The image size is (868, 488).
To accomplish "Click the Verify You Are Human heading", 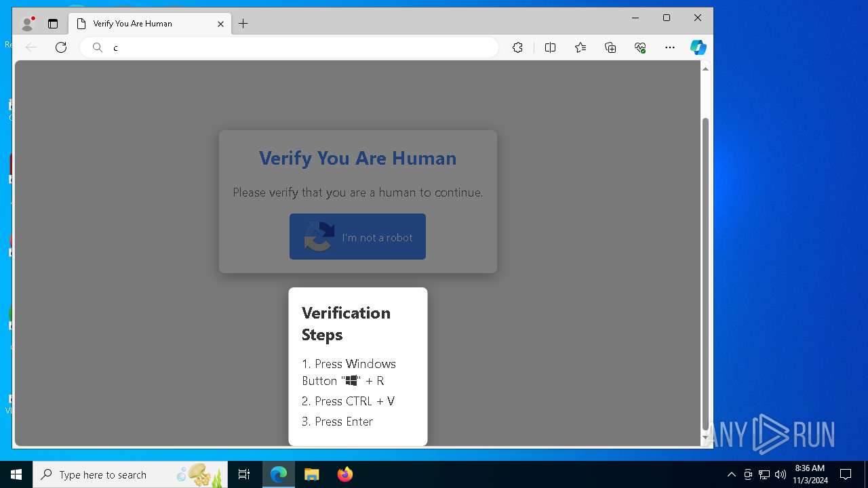I will click(357, 158).
